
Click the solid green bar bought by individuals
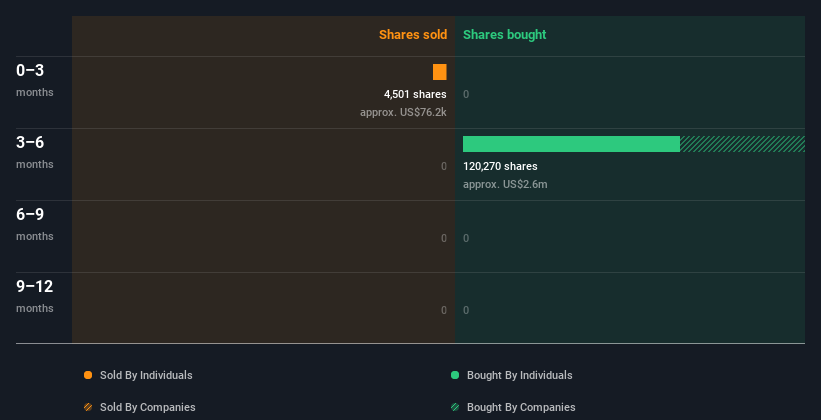click(571, 144)
